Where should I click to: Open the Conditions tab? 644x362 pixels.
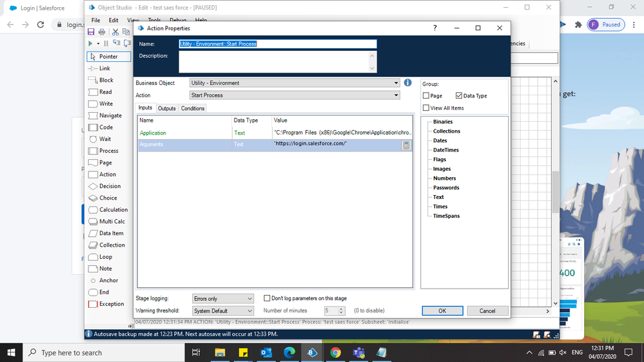(193, 108)
